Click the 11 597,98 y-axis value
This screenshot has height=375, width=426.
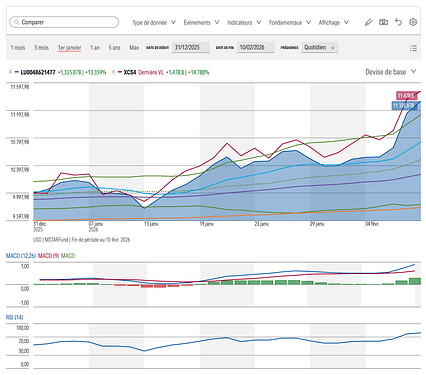[x=20, y=87]
